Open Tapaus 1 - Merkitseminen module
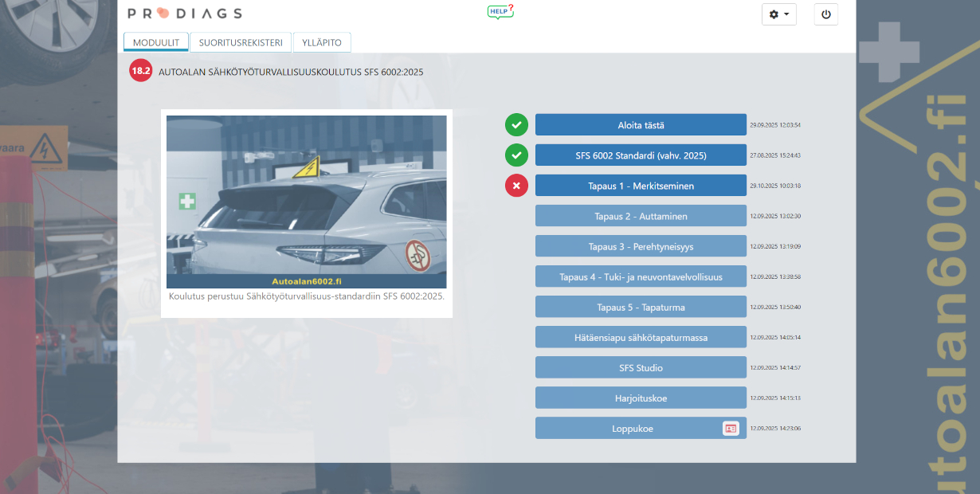Screen dimensions: 980x494 pos(641,186)
